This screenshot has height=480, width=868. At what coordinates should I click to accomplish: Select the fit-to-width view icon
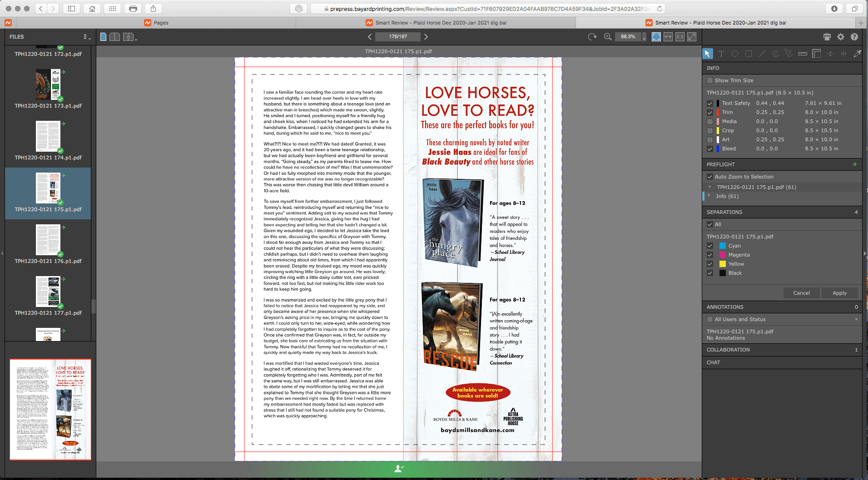click(668, 37)
